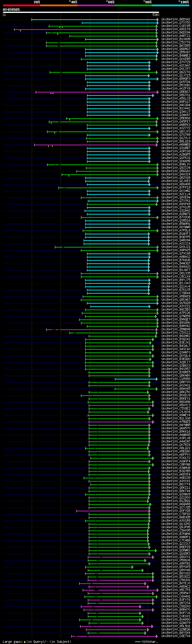Select hit label UniRef100_B6DXA2
This screenshot has height=644, width=192.
click(176, 19)
